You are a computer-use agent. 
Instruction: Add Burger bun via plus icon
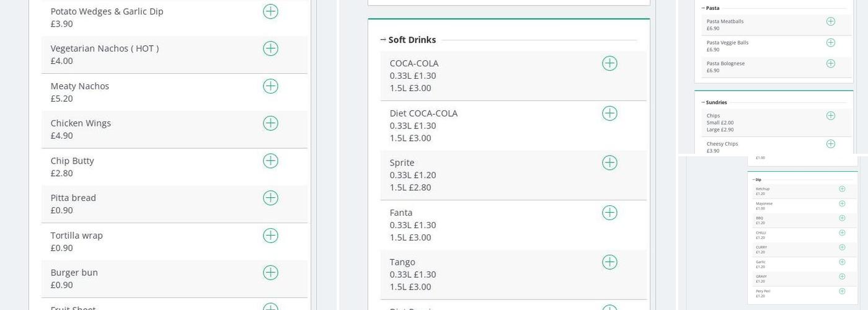coord(270,273)
